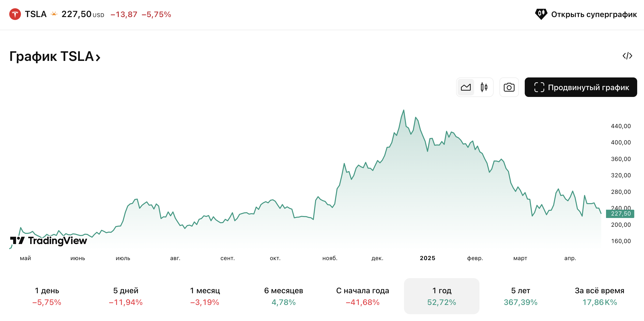This screenshot has height=321, width=644.
Task: Click the supergraph diamond icon
Action: 541,14
